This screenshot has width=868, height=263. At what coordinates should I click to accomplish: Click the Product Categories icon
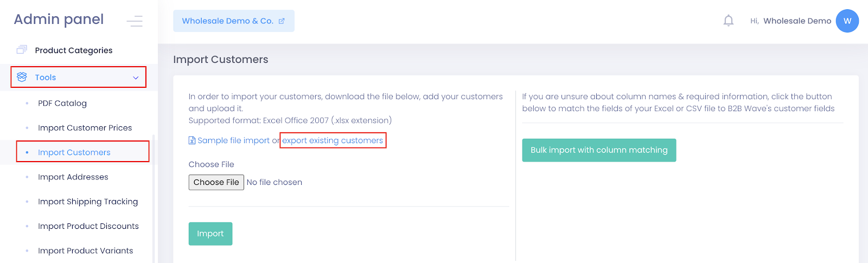click(22, 50)
